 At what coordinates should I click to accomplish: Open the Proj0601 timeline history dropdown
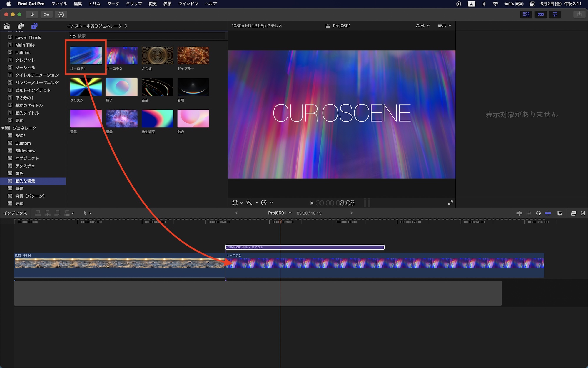point(280,213)
